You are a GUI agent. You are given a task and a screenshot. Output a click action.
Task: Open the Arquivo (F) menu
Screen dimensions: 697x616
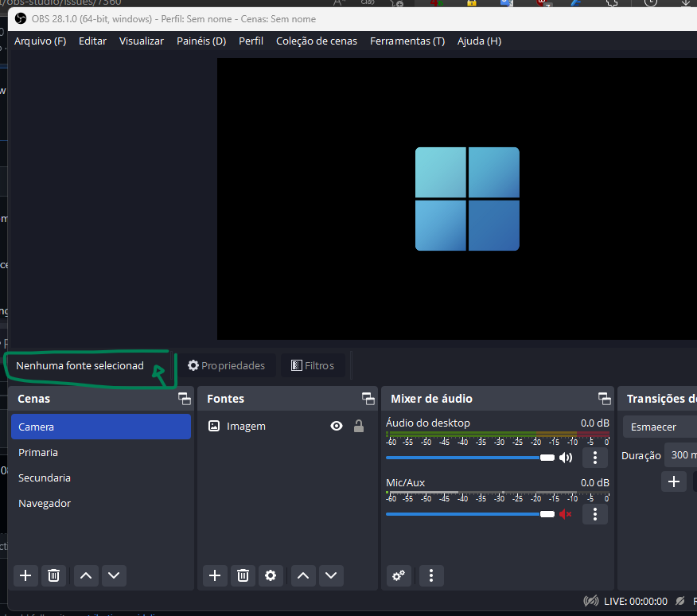(40, 41)
